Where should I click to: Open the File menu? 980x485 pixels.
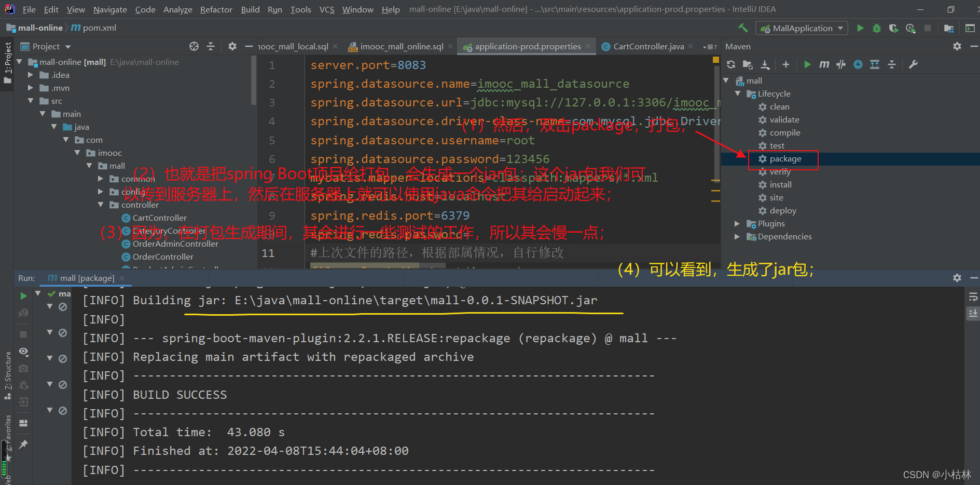(x=29, y=9)
